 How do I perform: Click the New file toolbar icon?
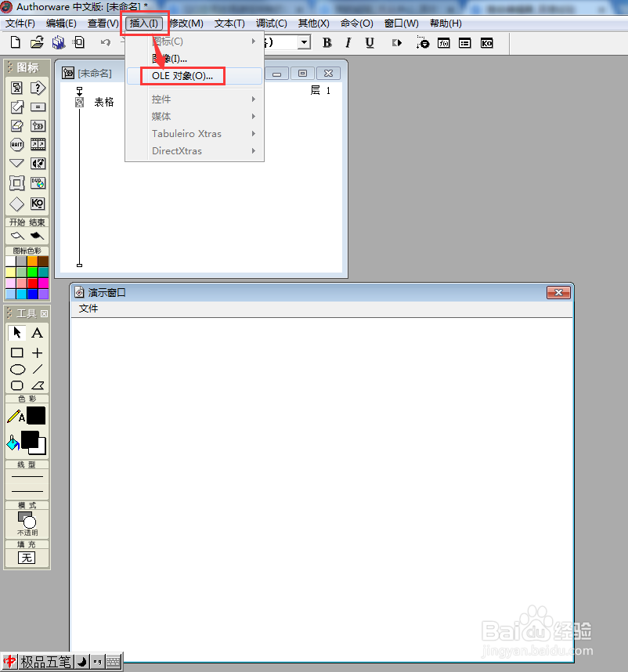[16, 42]
